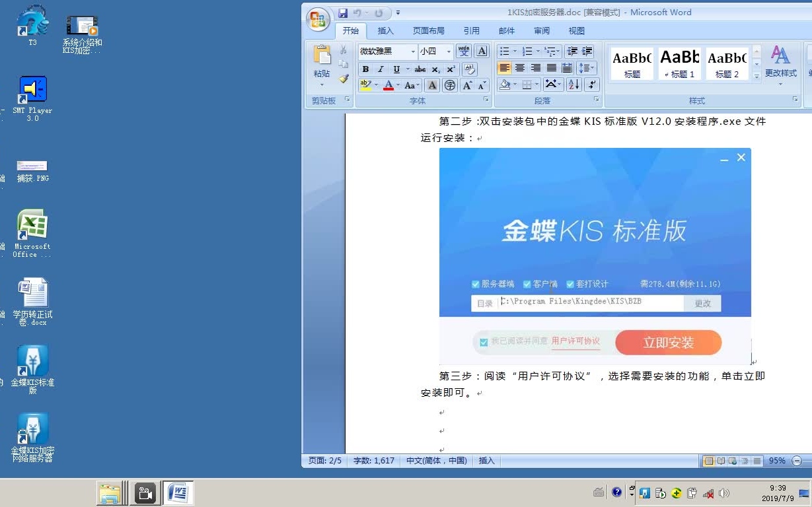Viewport: 812px width, 507px height.
Task: Open 金蝶KIS加密网络服务器 desktop shortcut
Action: [x=32, y=438]
